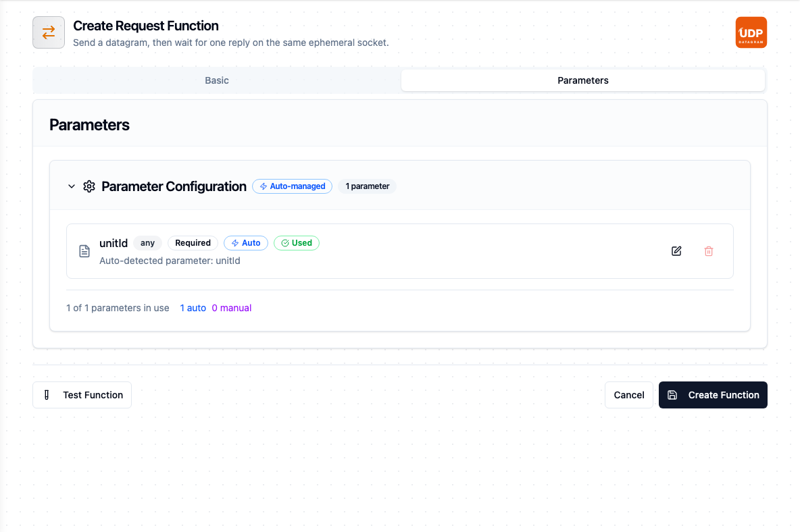This screenshot has width=800, height=532.
Task: Click the Create Function button
Action: pos(713,395)
